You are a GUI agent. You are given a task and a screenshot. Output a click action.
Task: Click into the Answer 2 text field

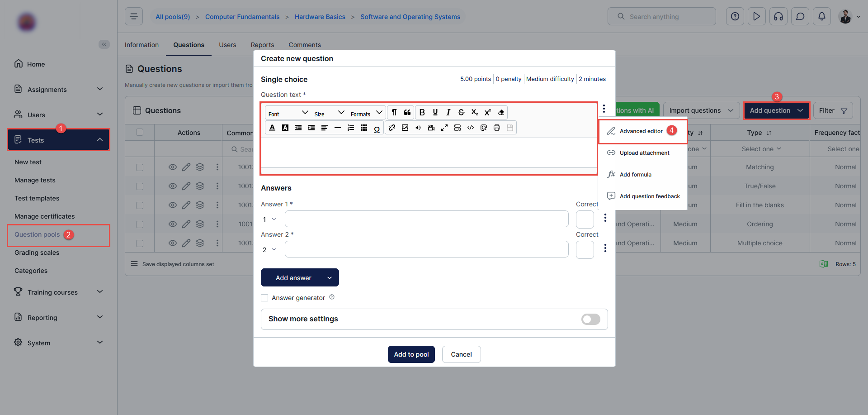coord(426,249)
